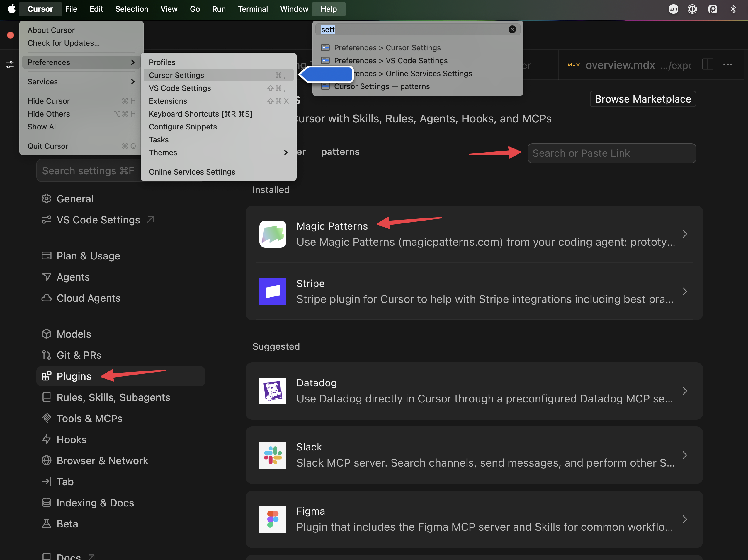Open the editor more actions ellipsis
The image size is (748, 560).
click(728, 64)
